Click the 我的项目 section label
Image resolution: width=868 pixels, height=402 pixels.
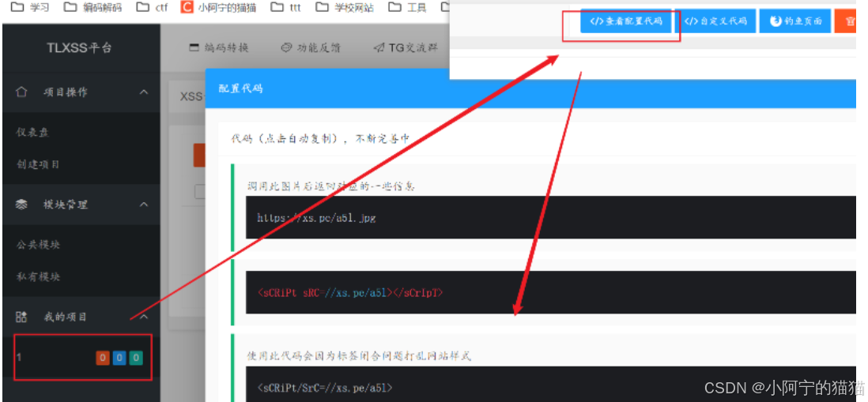pos(66,317)
